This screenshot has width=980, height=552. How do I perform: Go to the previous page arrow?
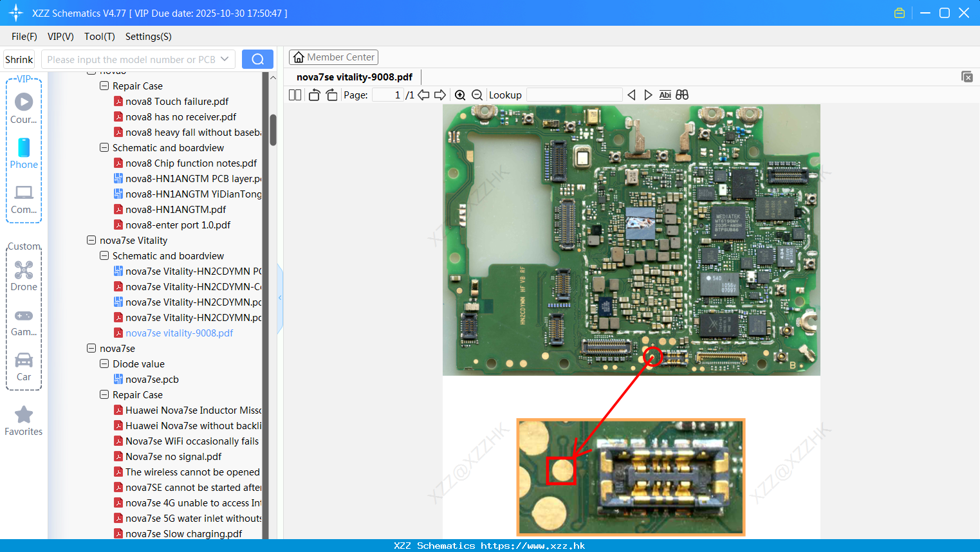click(423, 95)
